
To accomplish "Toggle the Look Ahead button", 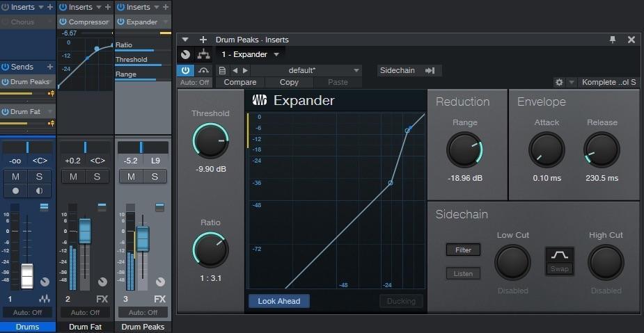I will click(279, 301).
